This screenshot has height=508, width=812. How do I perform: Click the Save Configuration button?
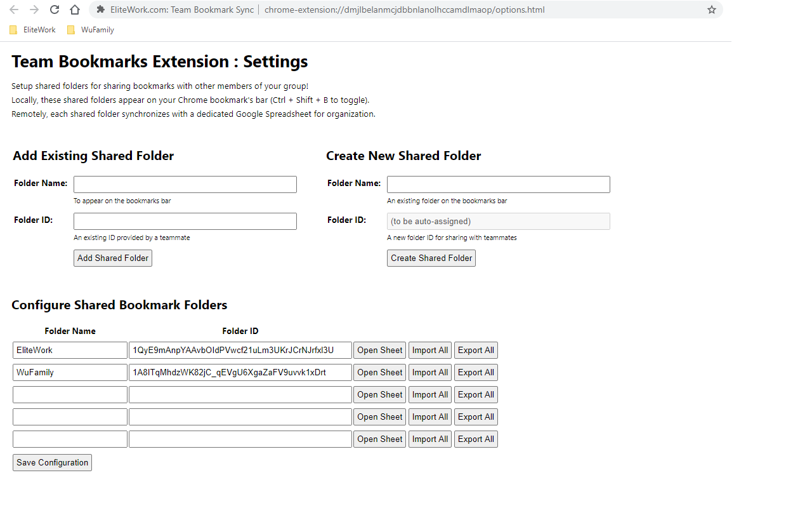tap(52, 462)
